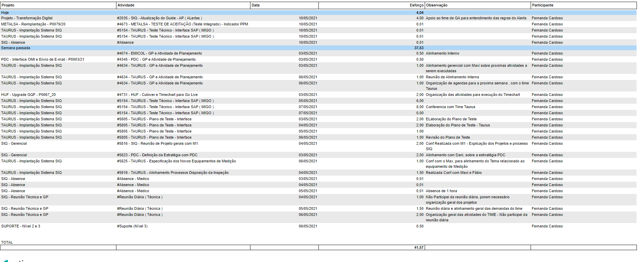Click activity #4731 HUF Cutover e Timechart

pos(157,95)
